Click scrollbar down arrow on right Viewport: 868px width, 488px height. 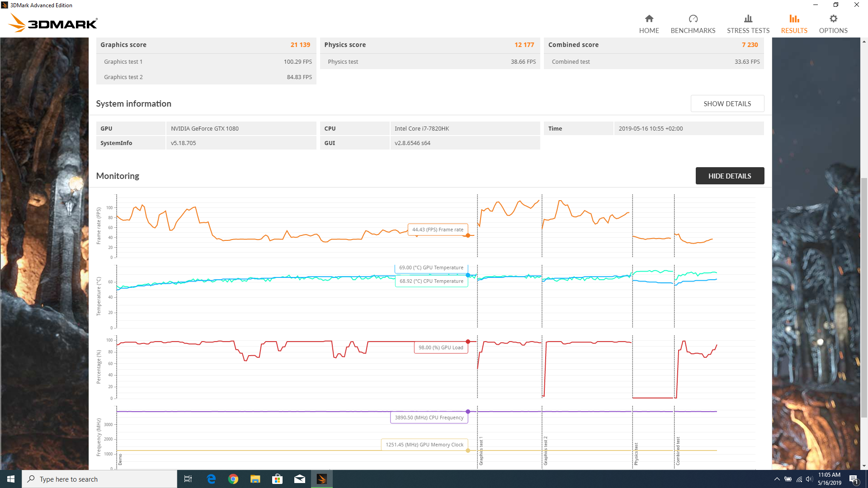[x=864, y=466]
